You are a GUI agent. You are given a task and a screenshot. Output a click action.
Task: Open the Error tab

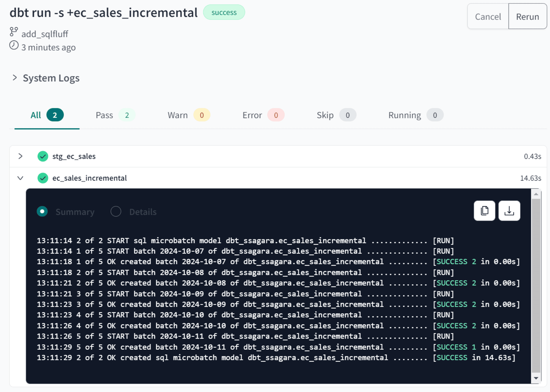pyautogui.click(x=263, y=115)
